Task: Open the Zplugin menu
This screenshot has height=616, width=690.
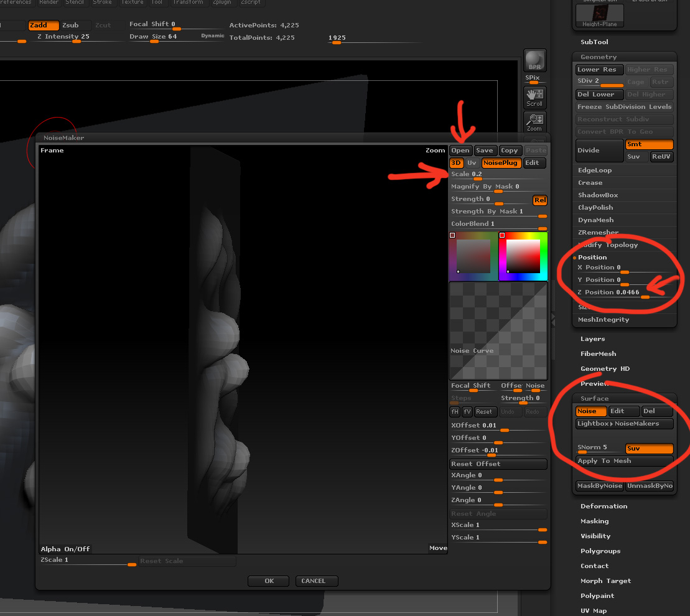Action: [x=221, y=2]
